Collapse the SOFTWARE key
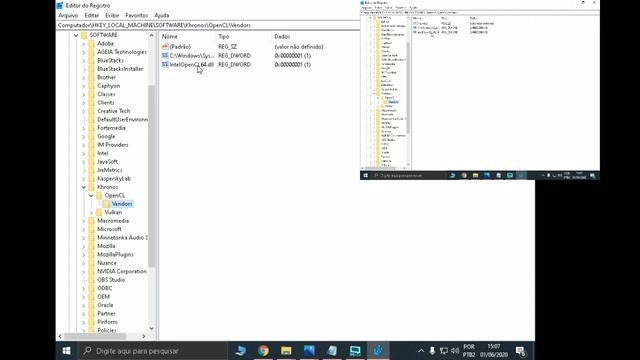640x360 pixels. click(76, 35)
